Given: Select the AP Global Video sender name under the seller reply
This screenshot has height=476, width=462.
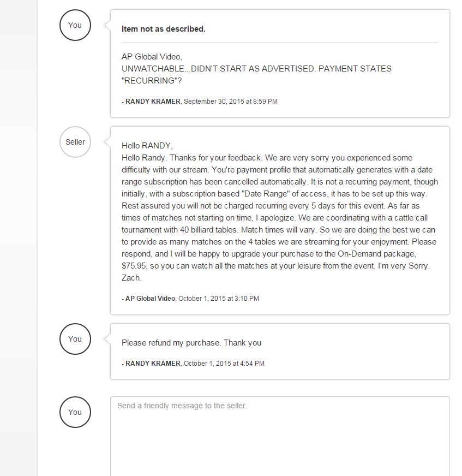Looking at the screenshot, I should pos(150,299).
